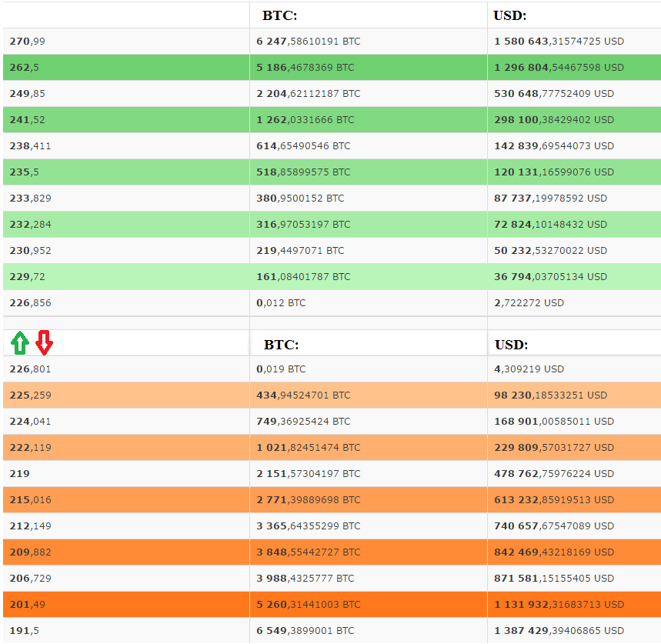Select the 161,08401787 BTC value
The height and width of the screenshot is (644, 661).
(x=303, y=276)
